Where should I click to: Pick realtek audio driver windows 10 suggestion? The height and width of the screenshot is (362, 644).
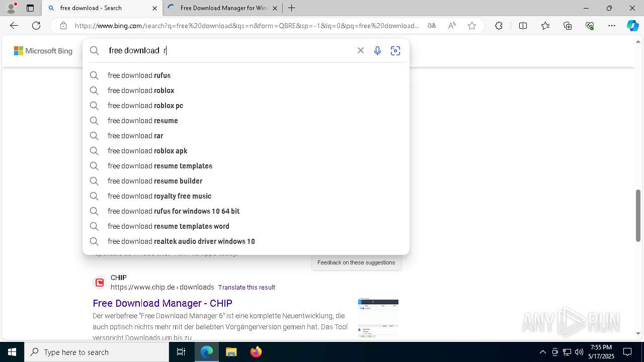click(x=246, y=241)
